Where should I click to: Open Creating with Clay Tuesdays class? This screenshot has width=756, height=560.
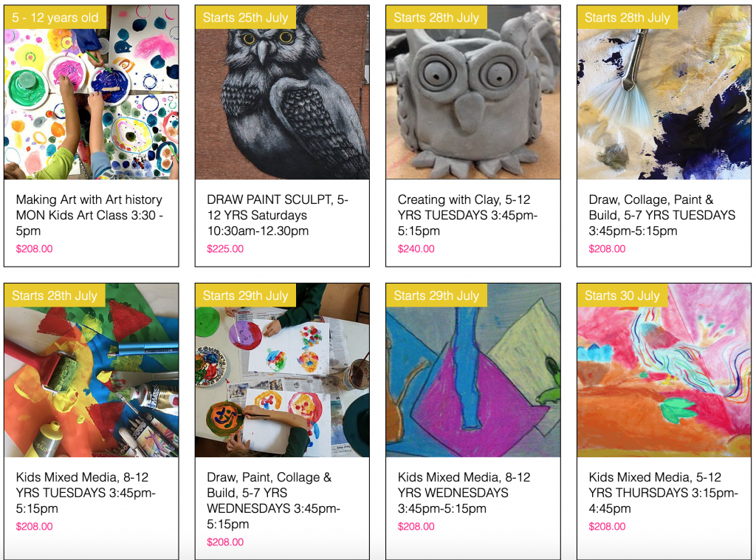pos(467,215)
